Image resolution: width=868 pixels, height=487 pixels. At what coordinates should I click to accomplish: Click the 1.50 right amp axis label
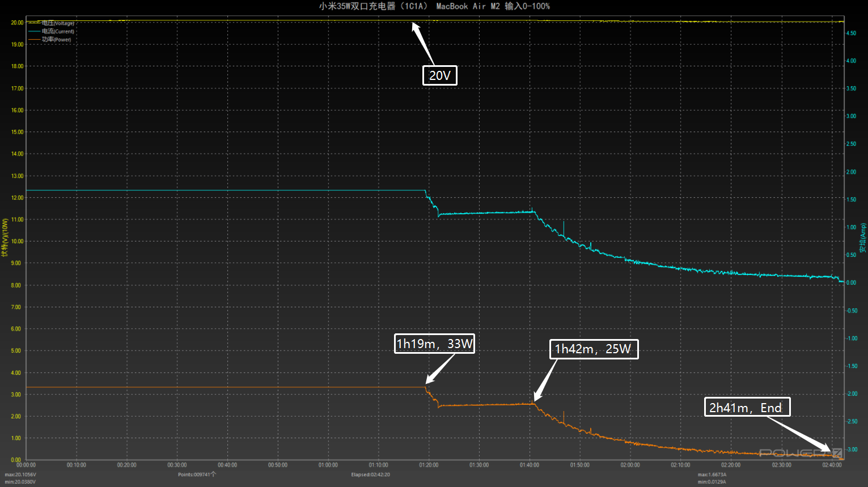pos(851,200)
